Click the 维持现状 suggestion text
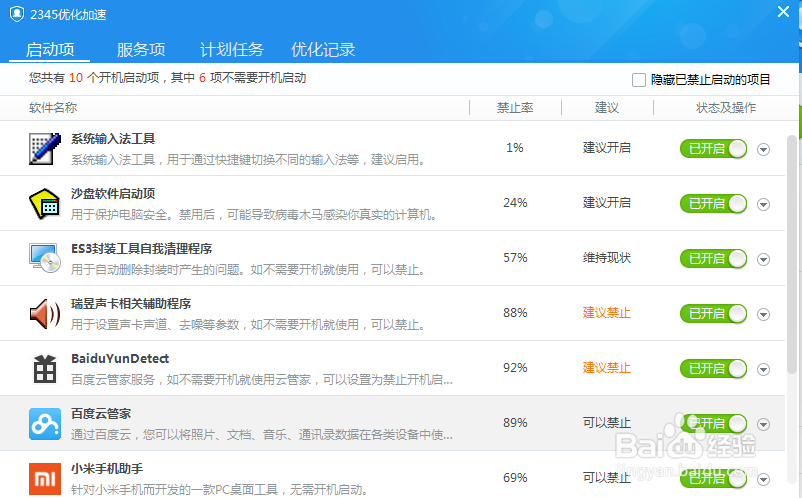 (607, 258)
